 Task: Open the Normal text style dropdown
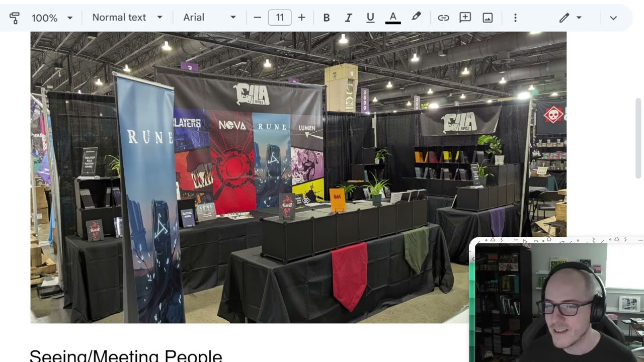point(127,18)
